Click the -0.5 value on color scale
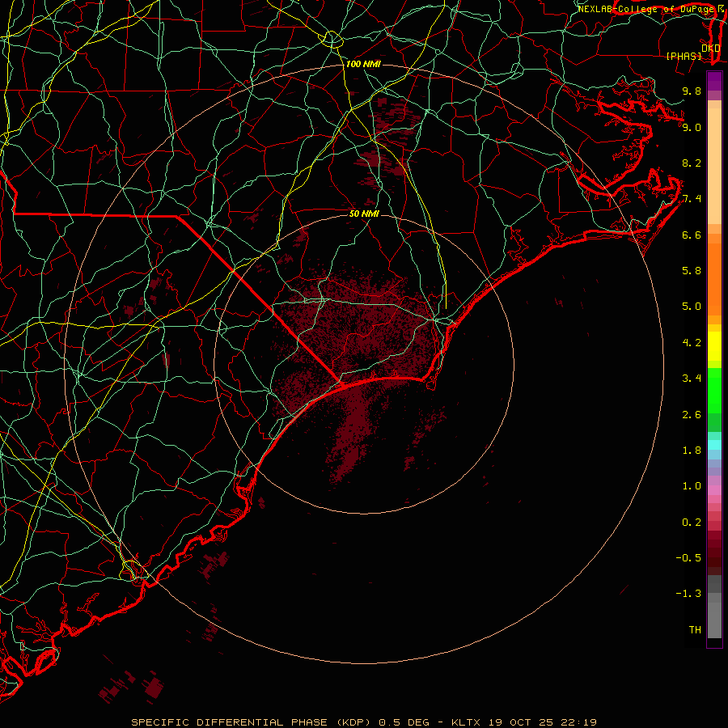The height and width of the screenshot is (728, 728). point(688,558)
